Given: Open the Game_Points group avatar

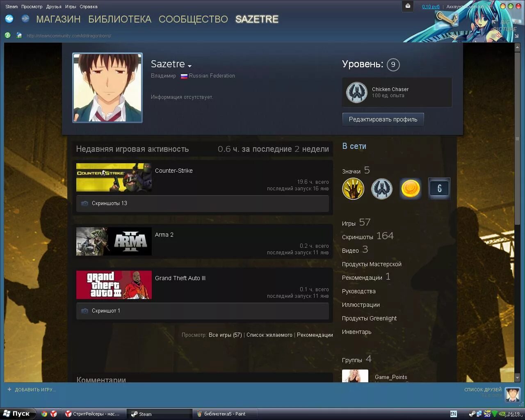Looking at the screenshot, I should (355, 376).
